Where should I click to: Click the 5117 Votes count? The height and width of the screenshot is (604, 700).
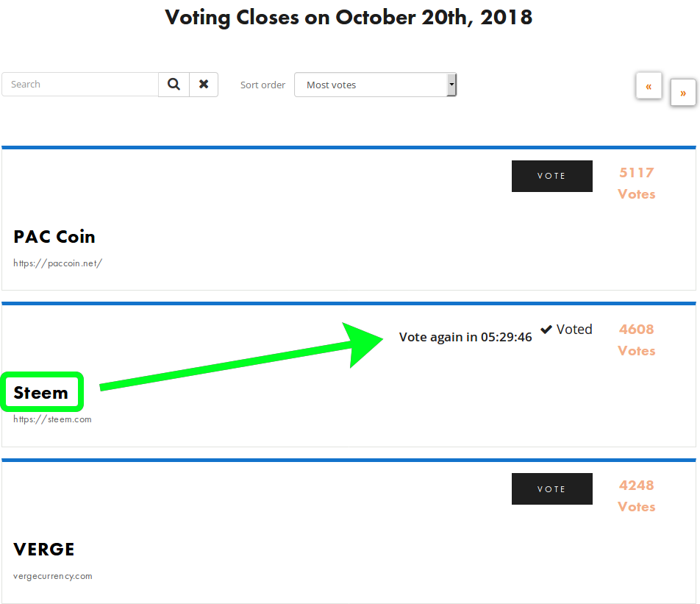tap(636, 183)
